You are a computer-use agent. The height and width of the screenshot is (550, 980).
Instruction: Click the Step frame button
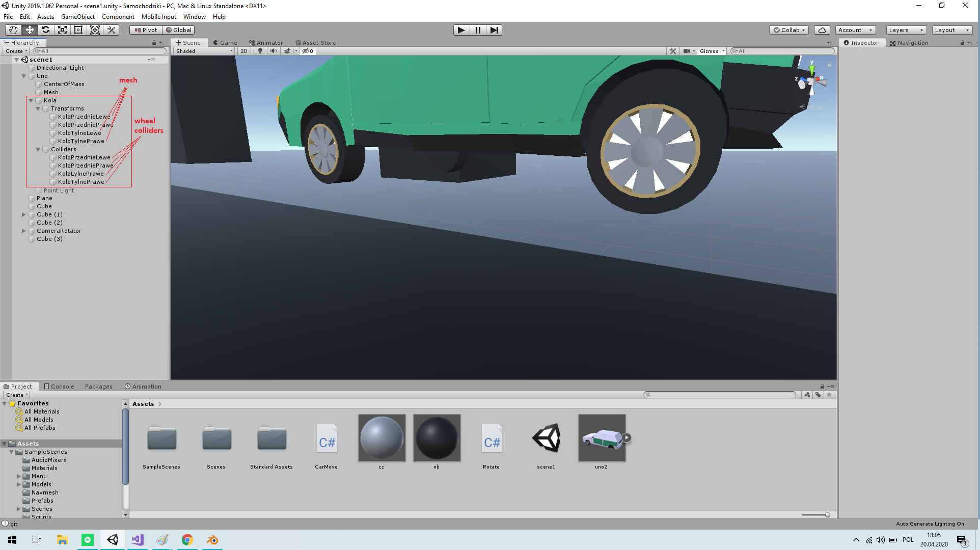[x=494, y=30]
